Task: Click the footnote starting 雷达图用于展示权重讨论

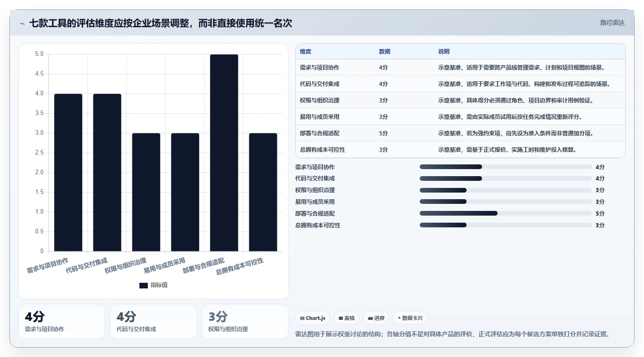Action: [x=453, y=334]
